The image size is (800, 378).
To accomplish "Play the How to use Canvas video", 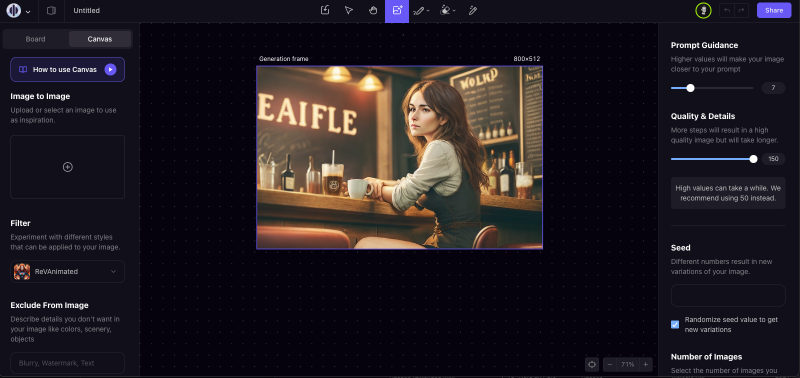I will (x=110, y=69).
